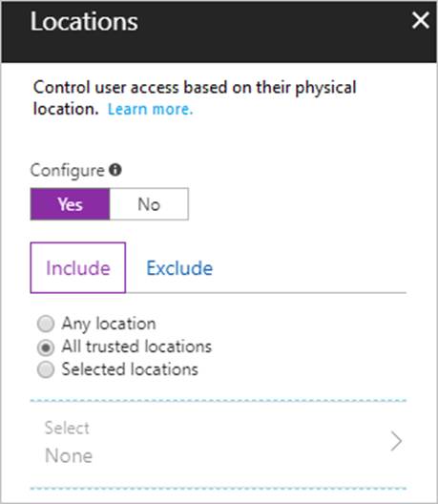The image size is (438, 504).
Task: Set Configure toggle to Yes
Action: click(x=70, y=204)
